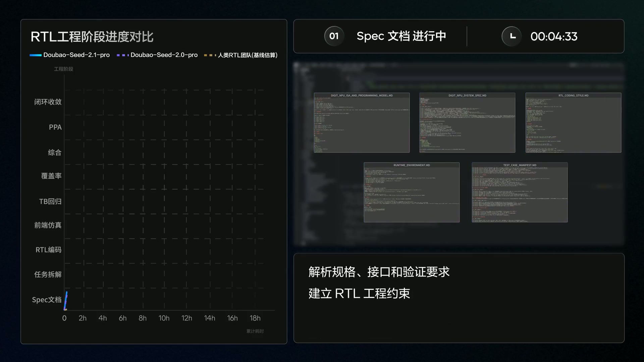Click the text 建立 RTL 工程约束
Image resolution: width=644 pixels, height=362 pixels.
coord(359,293)
